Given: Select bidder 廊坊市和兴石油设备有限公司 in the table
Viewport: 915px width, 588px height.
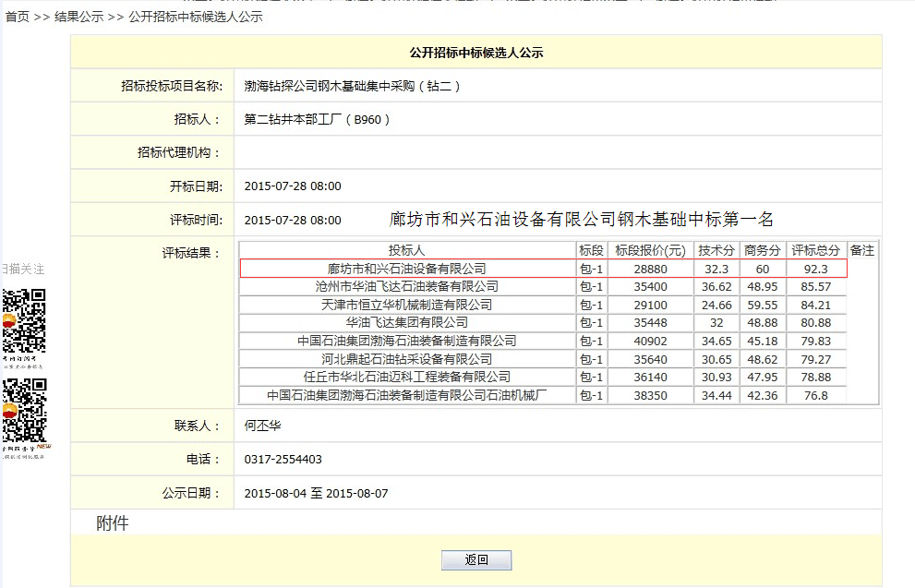Looking at the screenshot, I should 407,269.
